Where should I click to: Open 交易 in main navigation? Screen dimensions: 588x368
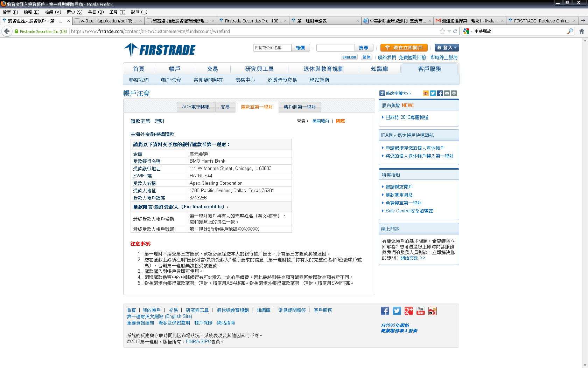click(212, 69)
